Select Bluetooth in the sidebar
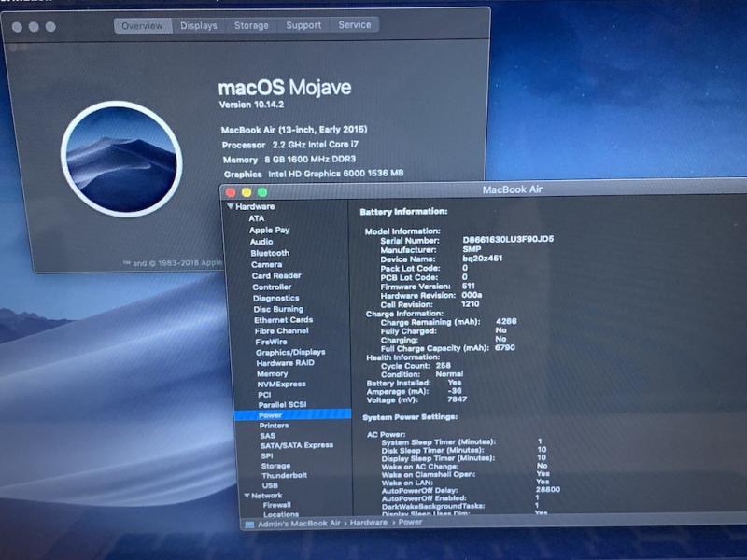 270,253
